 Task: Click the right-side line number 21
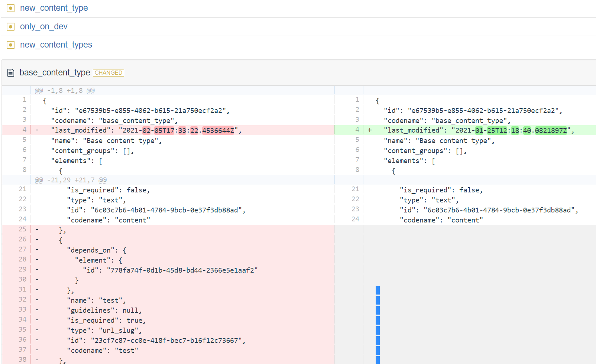pyautogui.click(x=356, y=189)
